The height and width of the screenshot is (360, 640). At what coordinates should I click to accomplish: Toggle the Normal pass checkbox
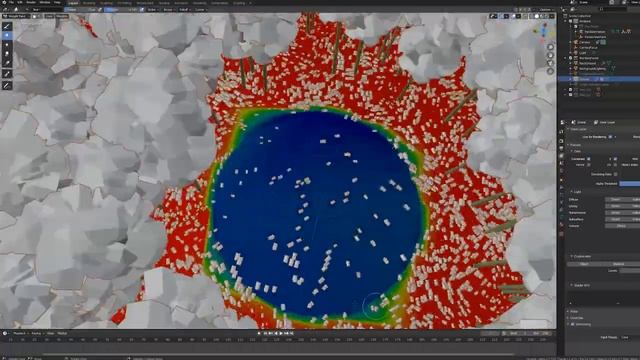point(589,164)
